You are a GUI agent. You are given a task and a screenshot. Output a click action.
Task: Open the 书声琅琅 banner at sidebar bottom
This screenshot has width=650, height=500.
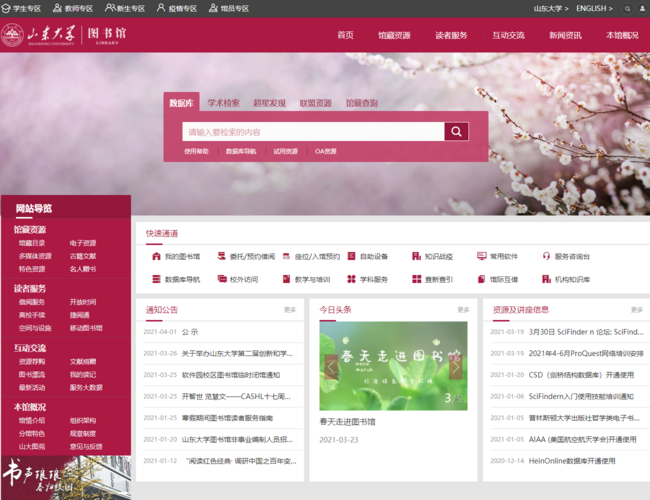[x=66, y=478]
